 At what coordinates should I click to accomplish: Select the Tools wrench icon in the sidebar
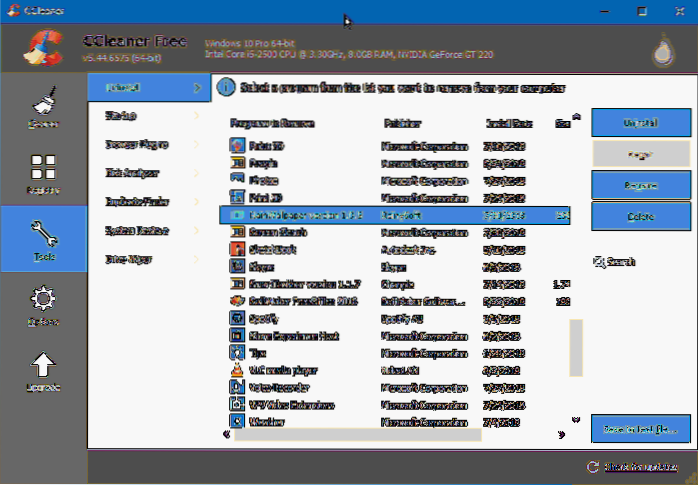click(44, 233)
